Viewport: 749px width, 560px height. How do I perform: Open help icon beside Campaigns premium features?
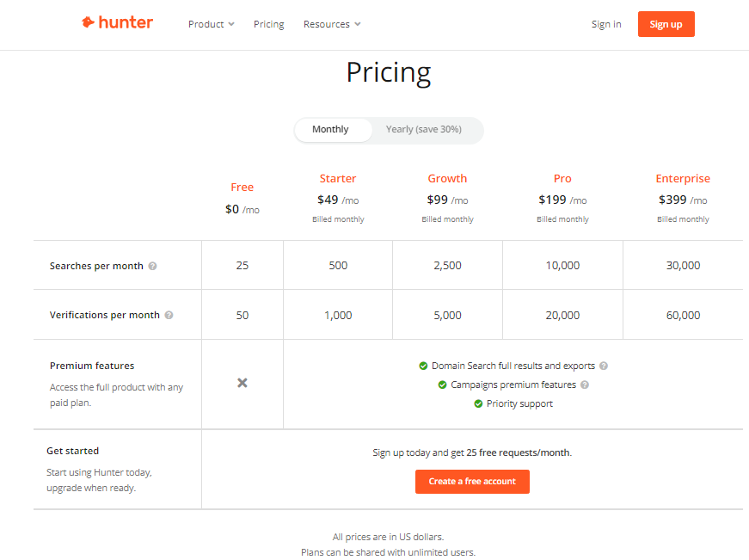pos(585,385)
